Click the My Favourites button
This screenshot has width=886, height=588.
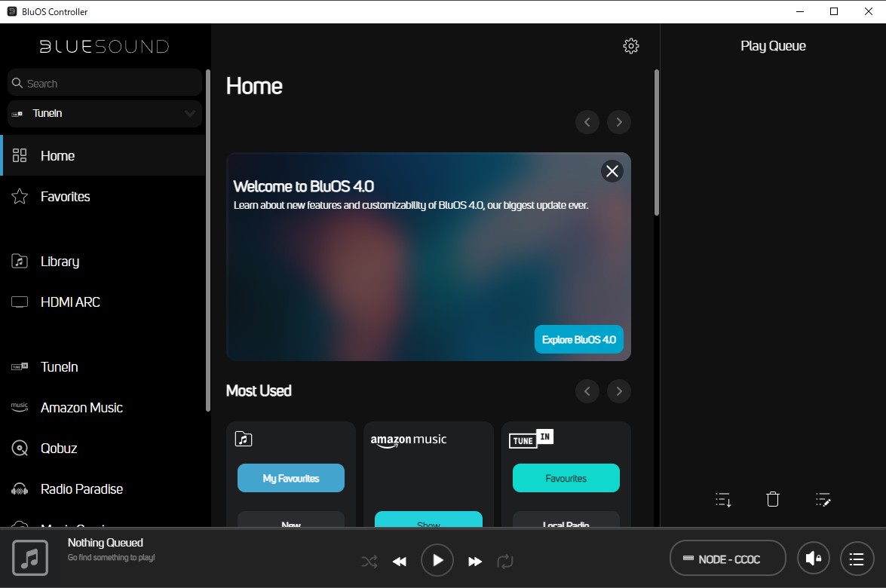click(x=291, y=478)
